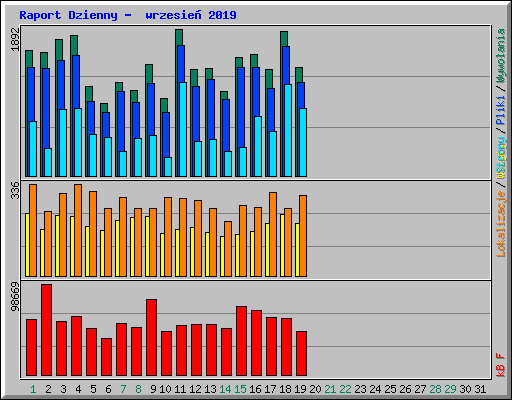
Task: Click the '98669' axis value
Action: tap(15, 296)
